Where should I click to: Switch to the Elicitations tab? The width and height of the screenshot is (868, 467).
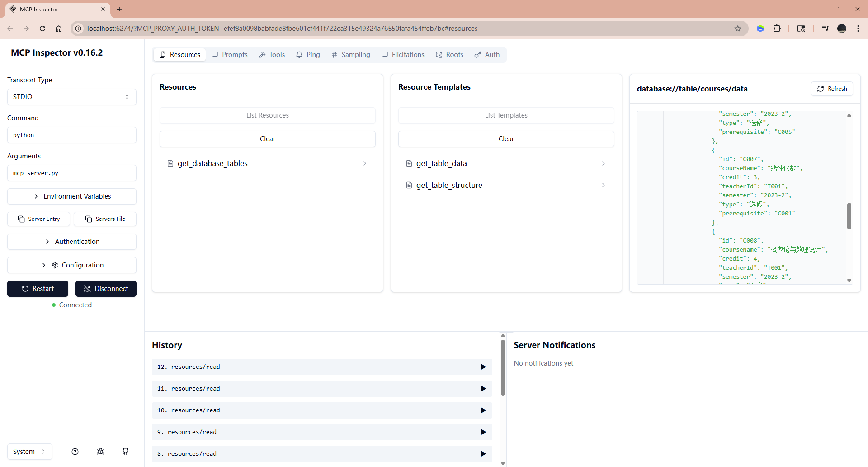pos(403,55)
